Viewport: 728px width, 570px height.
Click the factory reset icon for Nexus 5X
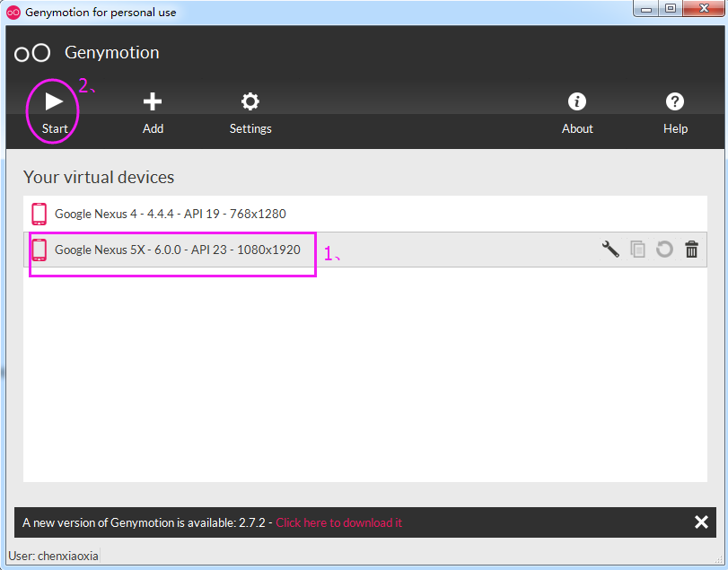coord(664,250)
